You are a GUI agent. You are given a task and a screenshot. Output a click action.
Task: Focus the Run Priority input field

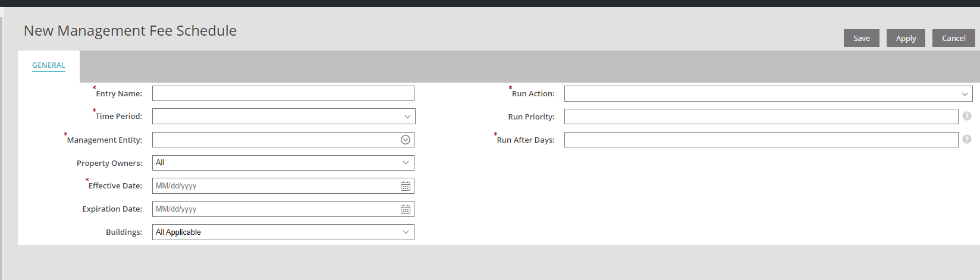pos(761,117)
